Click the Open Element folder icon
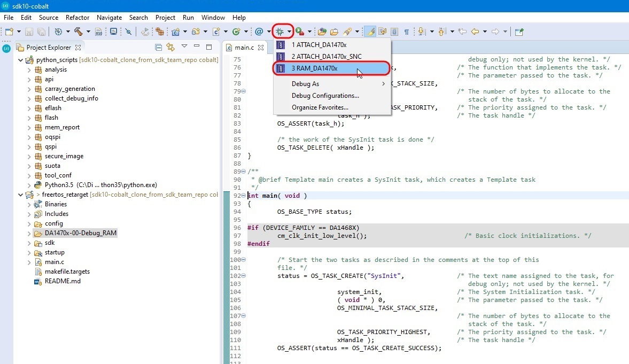This screenshot has height=364, width=629. [322, 32]
